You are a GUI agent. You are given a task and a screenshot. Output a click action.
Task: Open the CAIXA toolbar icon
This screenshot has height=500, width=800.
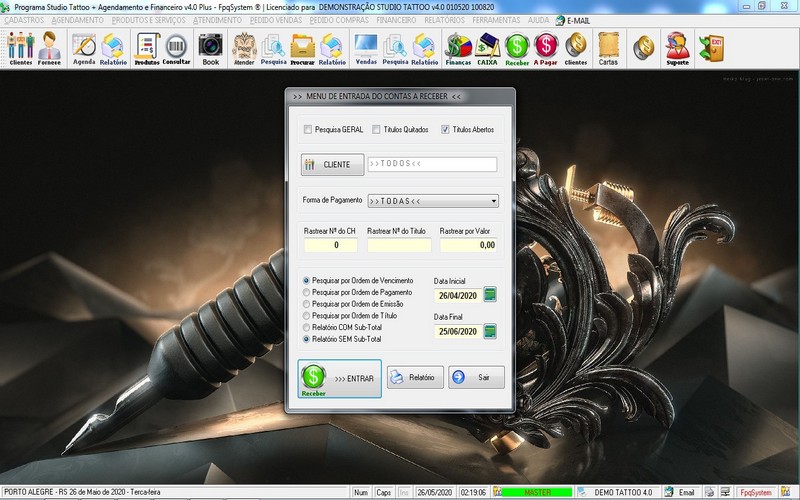pos(487,48)
